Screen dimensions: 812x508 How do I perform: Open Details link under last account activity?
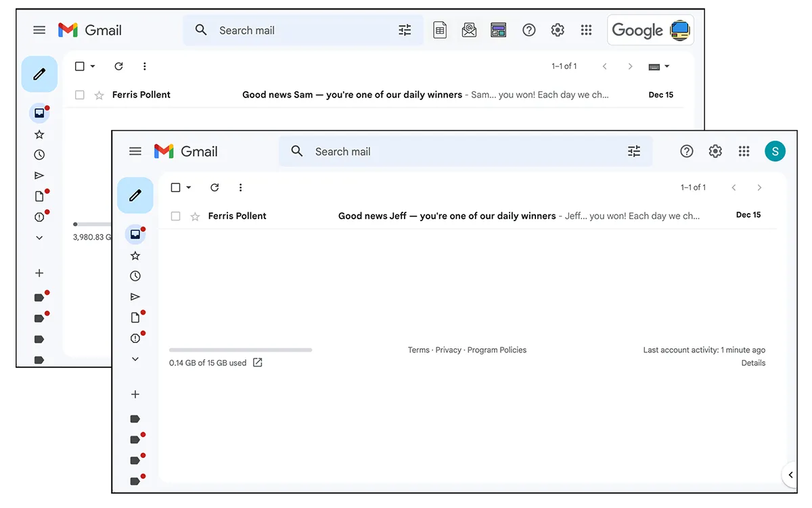pos(753,363)
